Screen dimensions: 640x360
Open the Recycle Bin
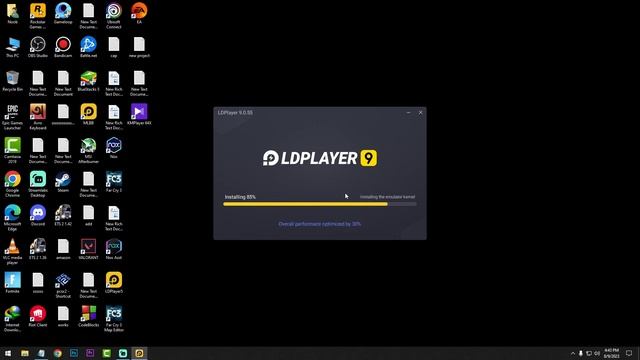[12, 81]
